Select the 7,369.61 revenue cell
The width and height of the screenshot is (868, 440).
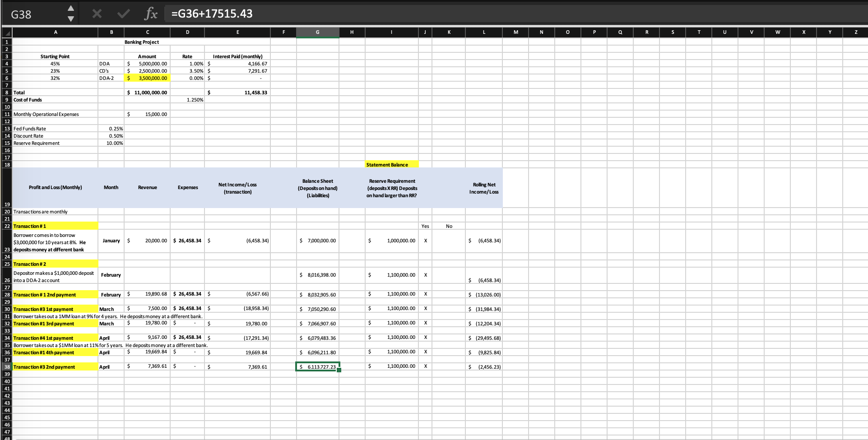(x=147, y=366)
